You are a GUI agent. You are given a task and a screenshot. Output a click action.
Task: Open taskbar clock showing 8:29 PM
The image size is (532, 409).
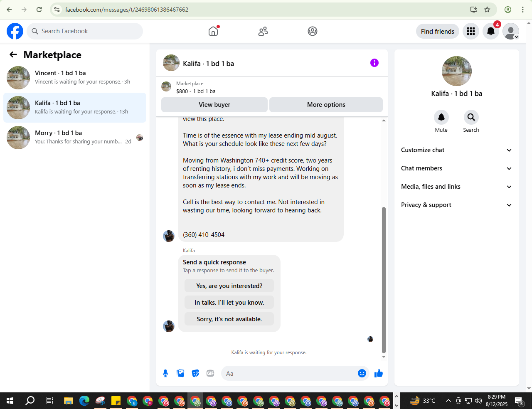coord(496,401)
